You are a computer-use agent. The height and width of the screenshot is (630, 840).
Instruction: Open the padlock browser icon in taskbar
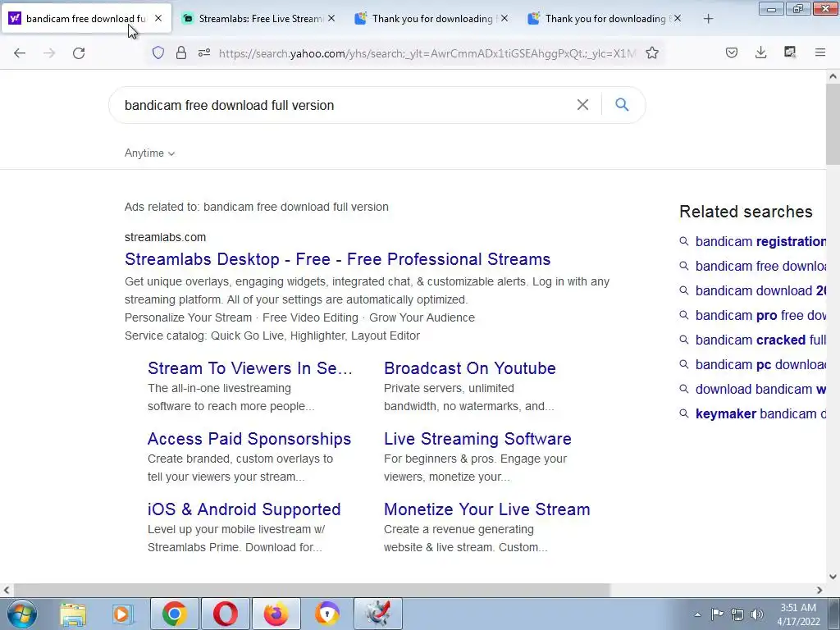coord(326,614)
